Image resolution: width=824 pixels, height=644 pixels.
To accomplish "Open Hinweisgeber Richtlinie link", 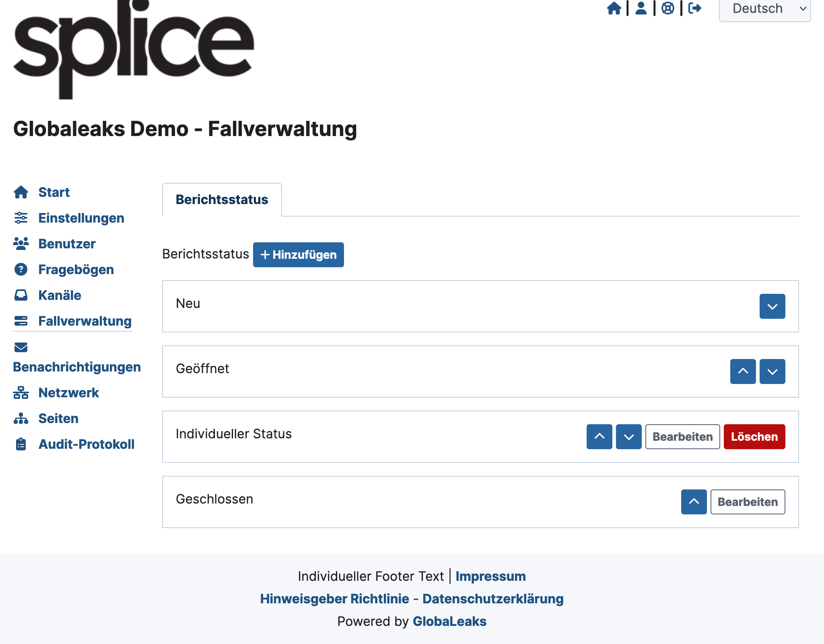I will [x=334, y=599].
